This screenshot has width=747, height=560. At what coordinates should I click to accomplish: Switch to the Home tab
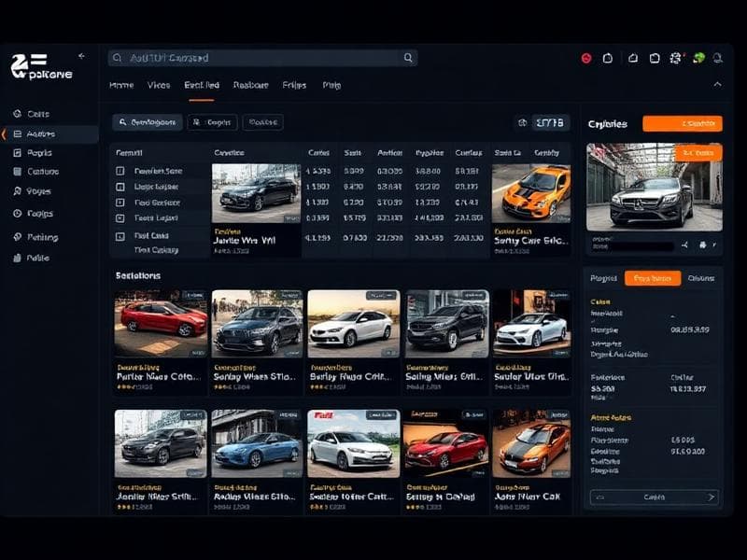click(x=121, y=85)
